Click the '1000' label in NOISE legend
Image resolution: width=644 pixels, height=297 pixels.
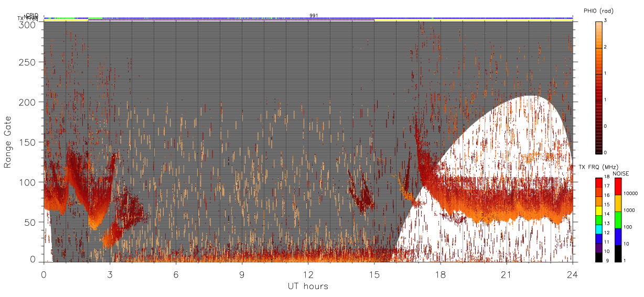[x=628, y=210]
